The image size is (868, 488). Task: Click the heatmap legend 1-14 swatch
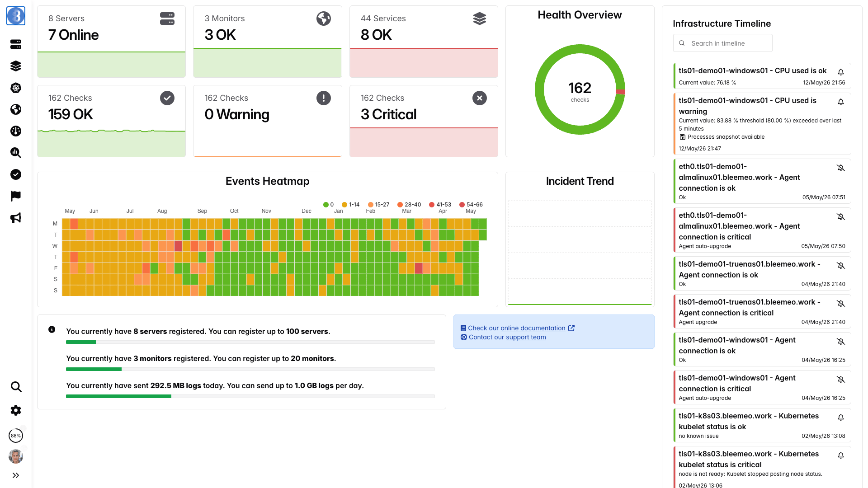click(x=344, y=205)
